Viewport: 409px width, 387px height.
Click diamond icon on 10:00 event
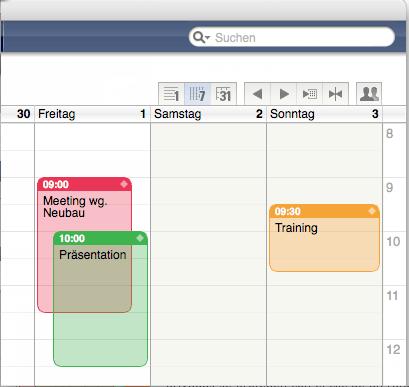point(140,238)
